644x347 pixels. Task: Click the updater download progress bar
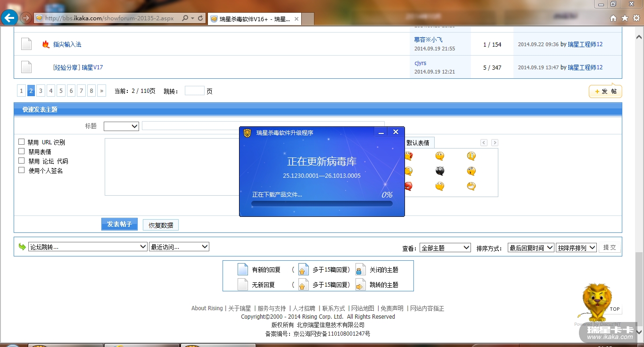[322, 204]
